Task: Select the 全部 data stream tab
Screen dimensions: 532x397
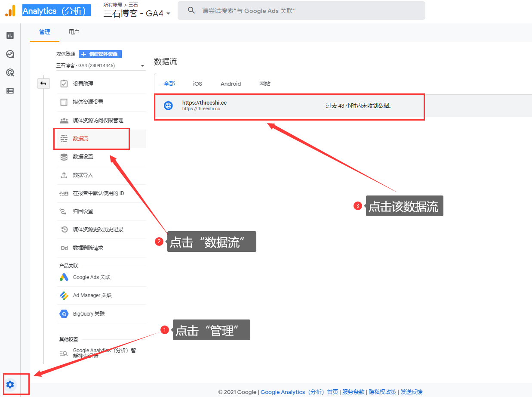Action: click(169, 84)
